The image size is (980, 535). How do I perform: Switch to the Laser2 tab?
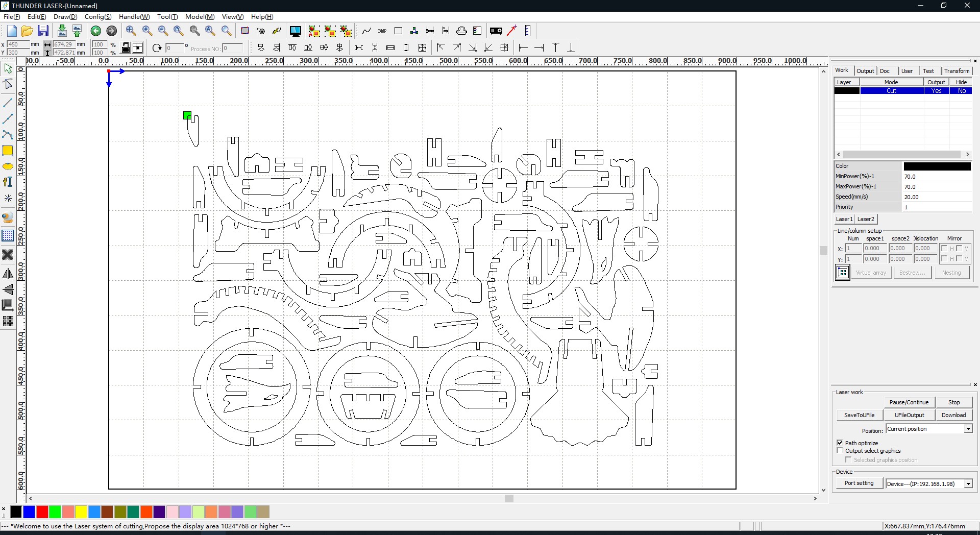point(865,219)
